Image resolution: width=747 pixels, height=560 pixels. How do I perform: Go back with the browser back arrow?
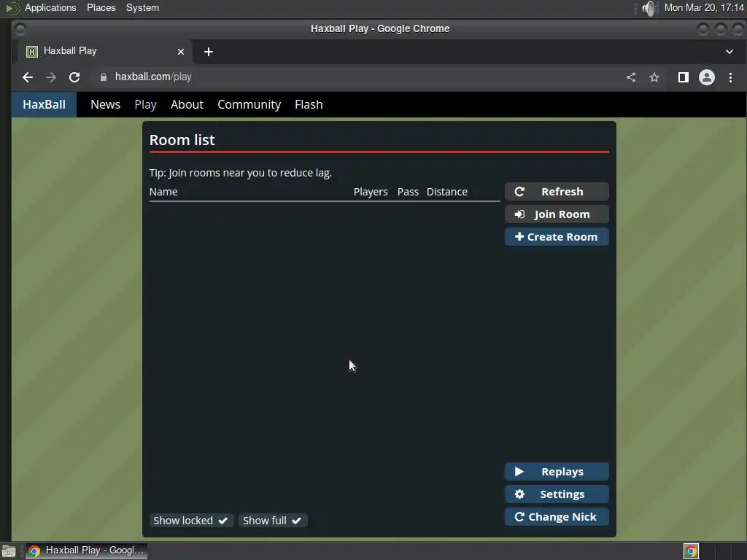pyautogui.click(x=28, y=77)
